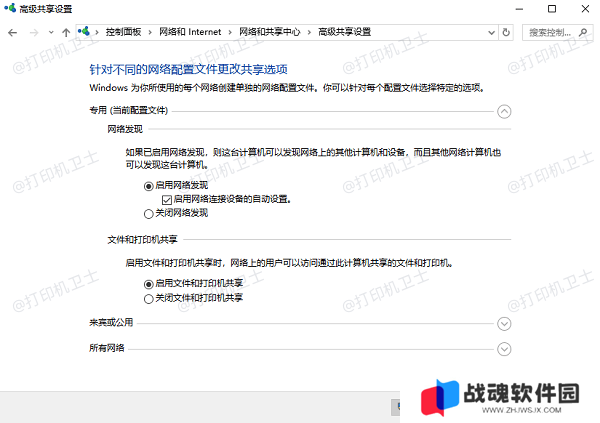Collapse the 专用 (当前配置文件) section
Screen dimensions: 600x423
coord(504,112)
